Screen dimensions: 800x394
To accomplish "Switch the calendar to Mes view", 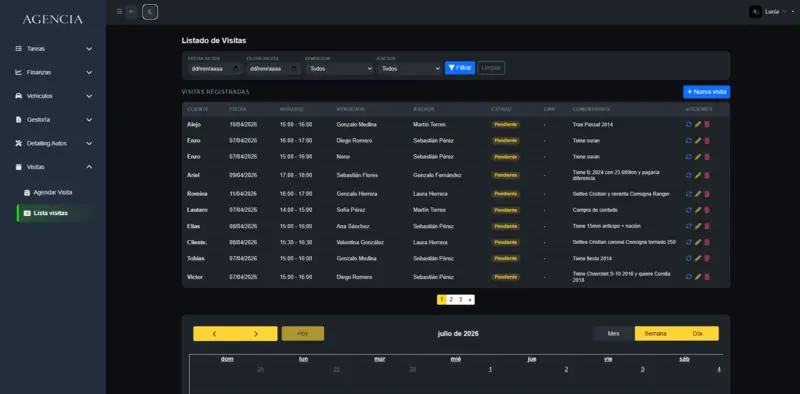I will [x=613, y=334].
